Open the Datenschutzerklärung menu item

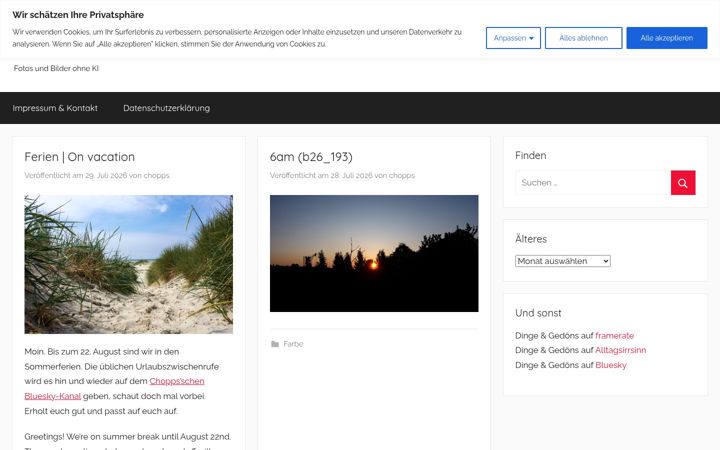[166, 108]
